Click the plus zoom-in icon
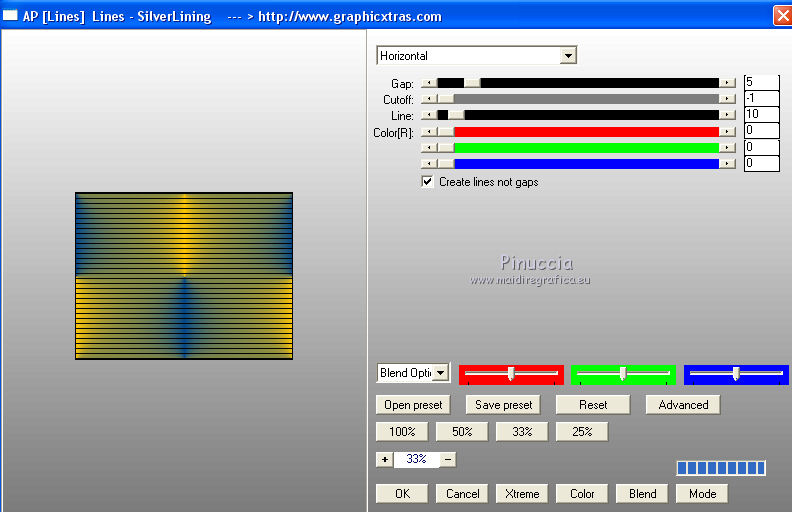792x512 pixels. coord(384,459)
